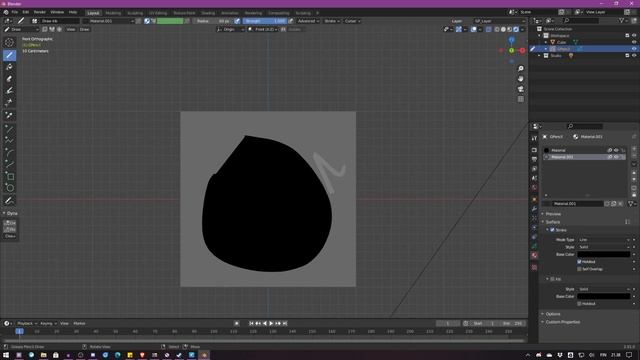This screenshot has height=360, width=640.
Task: Collapse the Surface panel
Action: click(552, 222)
